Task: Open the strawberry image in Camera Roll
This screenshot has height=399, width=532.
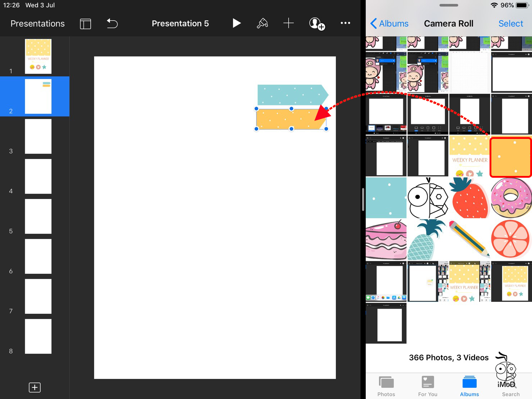Action: (x=469, y=198)
